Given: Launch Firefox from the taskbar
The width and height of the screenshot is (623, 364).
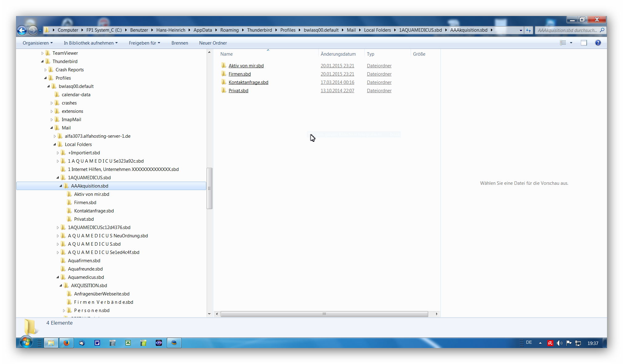Looking at the screenshot, I should tap(66, 343).
